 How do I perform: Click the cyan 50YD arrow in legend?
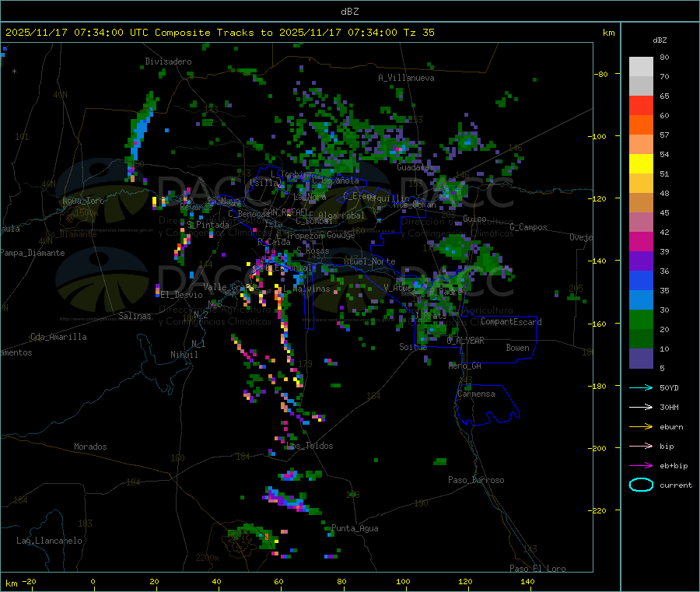coord(641,387)
